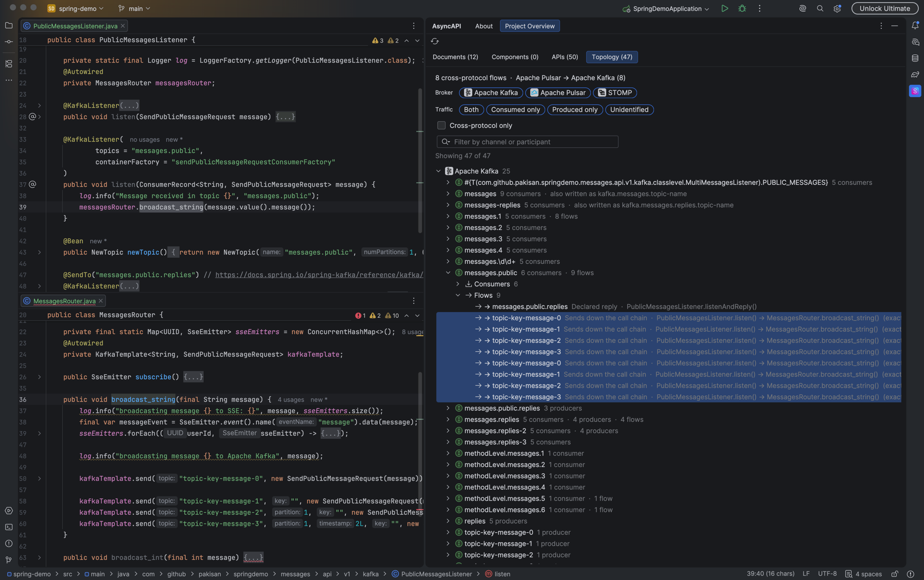Expand the messages.replies-2 topic node
Image resolution: width=924 pixels, height=580 pixels.
coord(448,431)
